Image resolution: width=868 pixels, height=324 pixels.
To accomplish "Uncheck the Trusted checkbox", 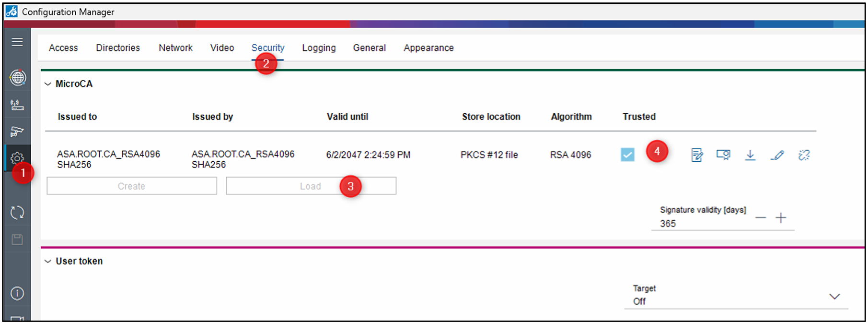I will pos(627,155).
